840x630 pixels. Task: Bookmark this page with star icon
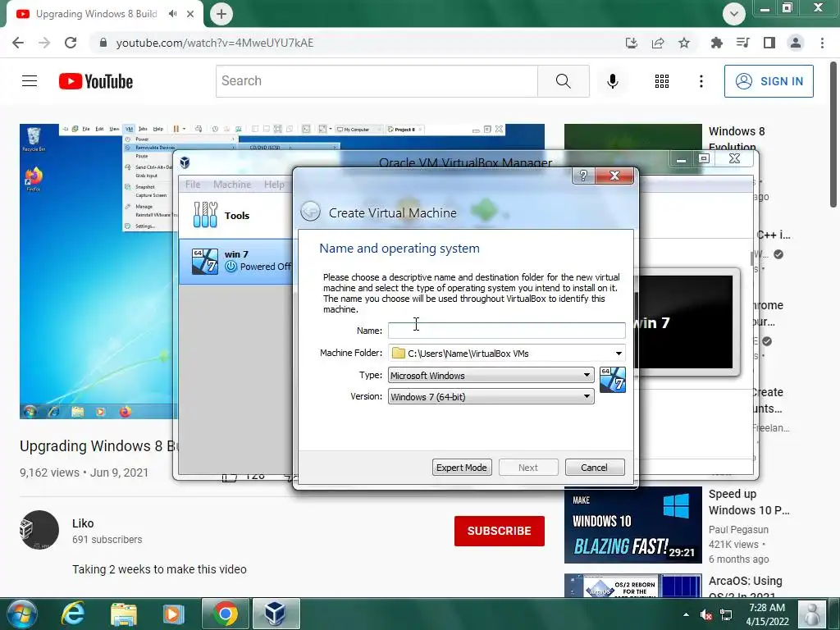point(684,43)
